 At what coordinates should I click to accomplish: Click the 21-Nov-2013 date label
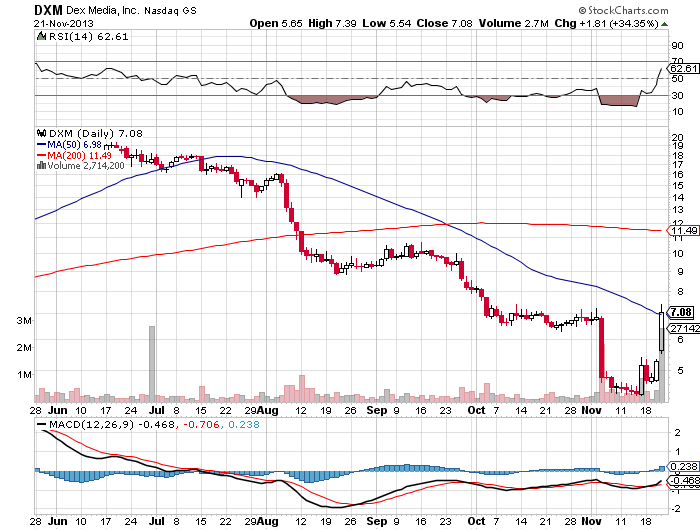point(64,23)
